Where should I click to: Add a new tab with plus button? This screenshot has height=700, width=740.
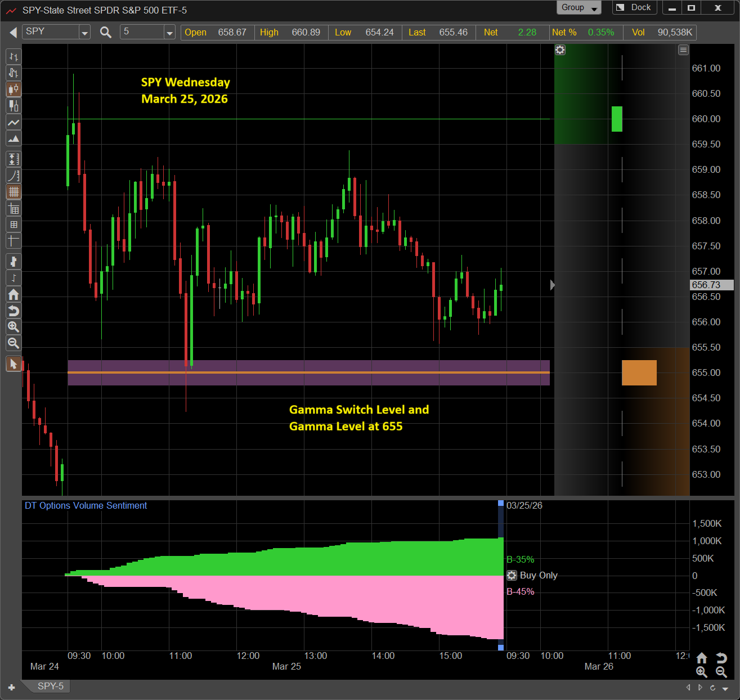[11, 687]
